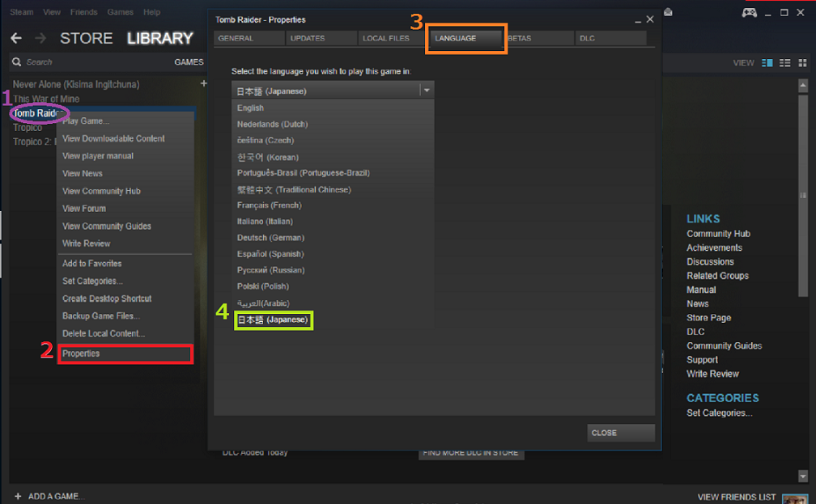Choose Arabic from the language list
Viewport: 816px width, 504px height.
333,303
